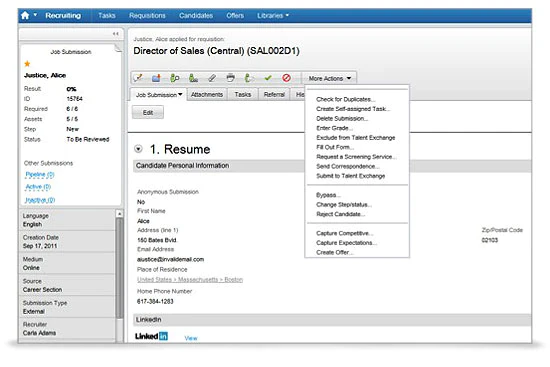Click the Edit button
Image resolution: width=550 pixels, height=367 pixels.
[x=148, y=113]
